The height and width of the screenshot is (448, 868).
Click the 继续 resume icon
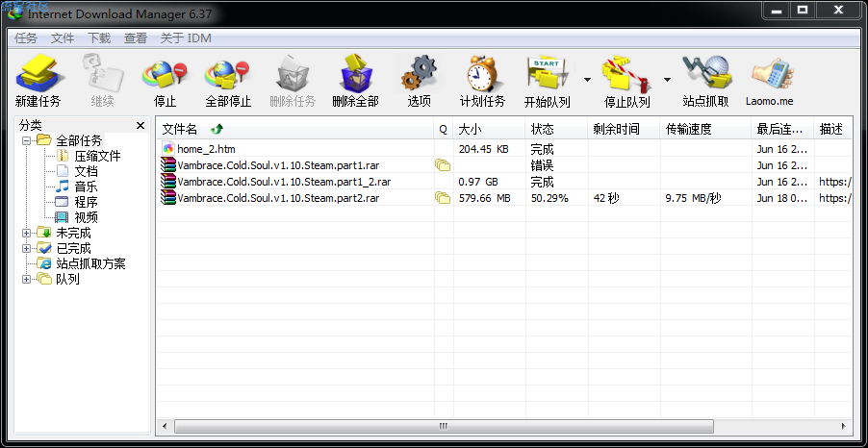(x=102, y=73)
